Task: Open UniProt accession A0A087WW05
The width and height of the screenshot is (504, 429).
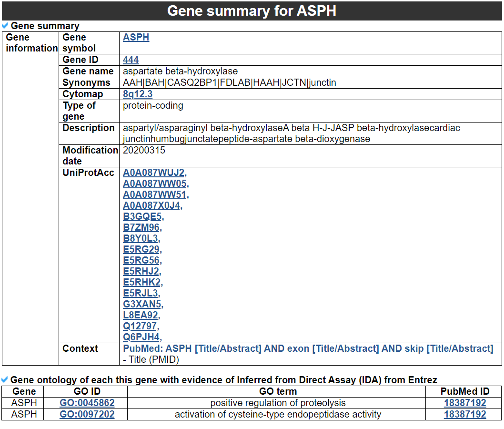Action: point(154,184)
